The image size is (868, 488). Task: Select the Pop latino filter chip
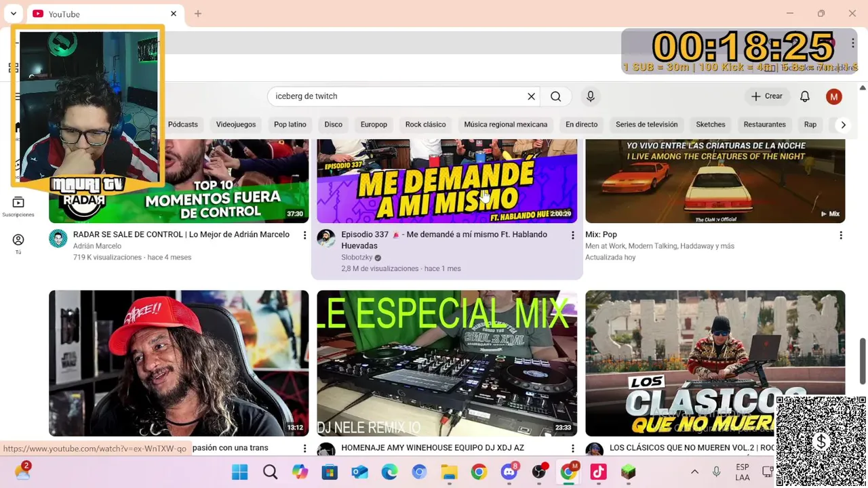coord(290,125)
